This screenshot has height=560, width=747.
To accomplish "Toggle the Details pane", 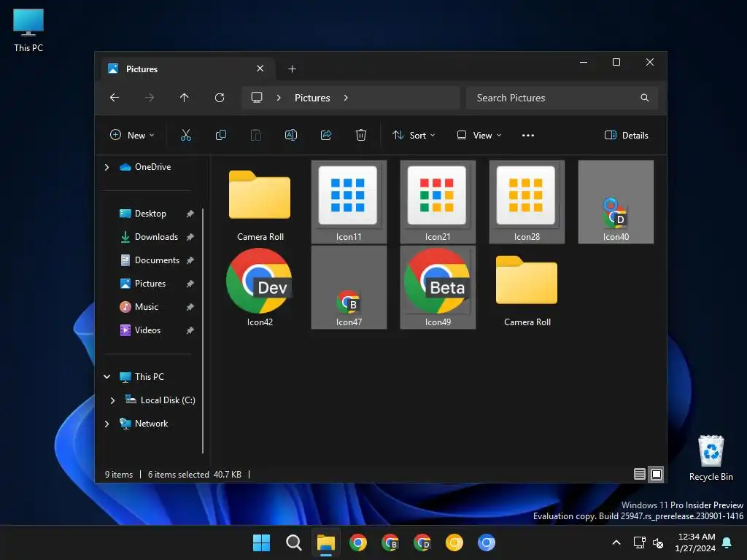I will (x=627, y=135).
